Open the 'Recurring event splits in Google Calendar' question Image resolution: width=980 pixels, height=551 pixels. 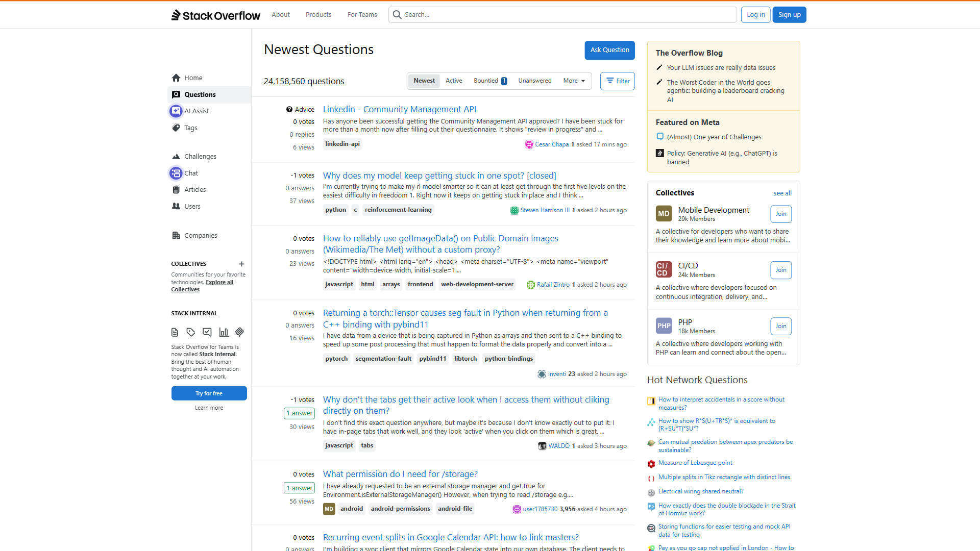point(451,537)
